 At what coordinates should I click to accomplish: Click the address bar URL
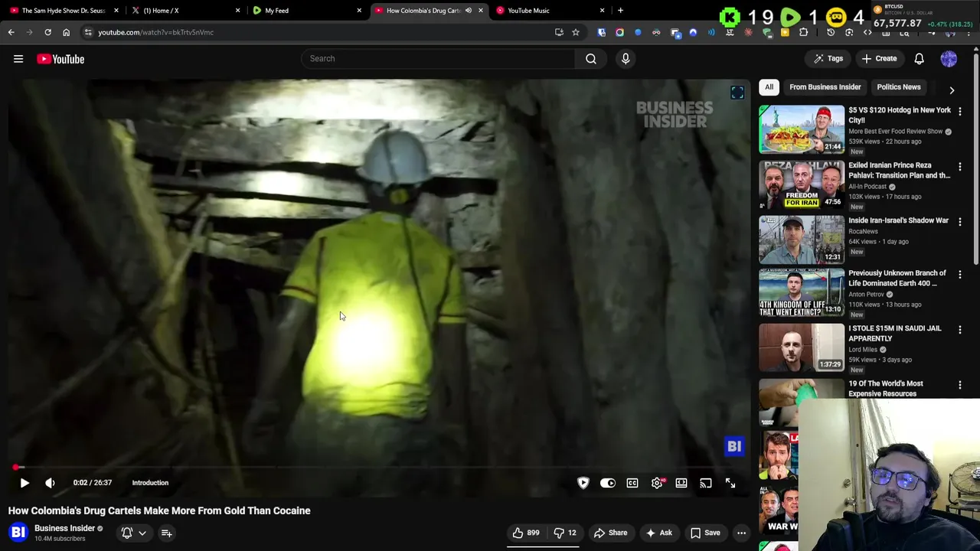(155, 32)
